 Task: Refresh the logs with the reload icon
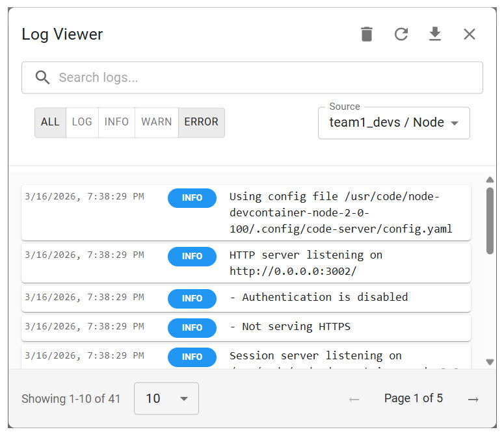click(401, 34)
